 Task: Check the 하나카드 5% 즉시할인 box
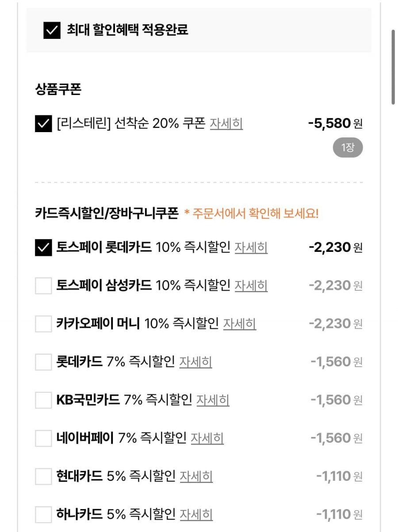pyautogui.click(x=43, y=514)
